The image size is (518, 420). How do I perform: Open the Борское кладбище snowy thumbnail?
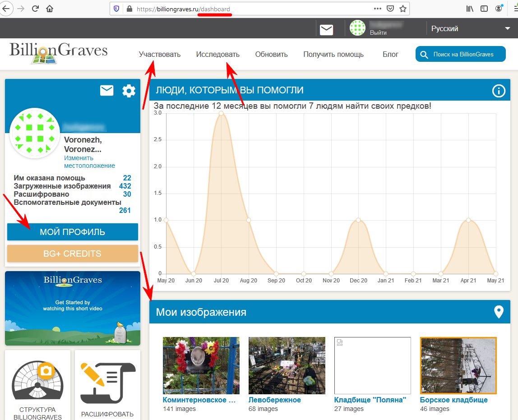coord(458,365)
